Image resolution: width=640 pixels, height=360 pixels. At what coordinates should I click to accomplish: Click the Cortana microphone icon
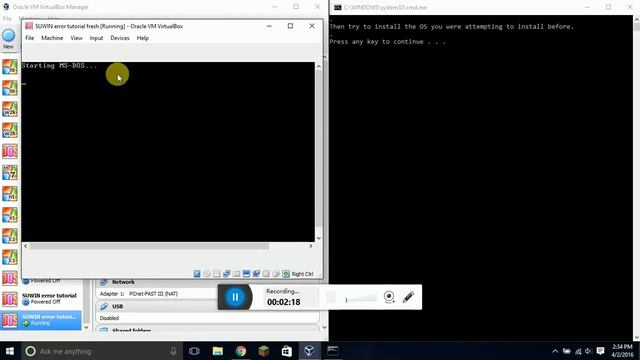173,351
